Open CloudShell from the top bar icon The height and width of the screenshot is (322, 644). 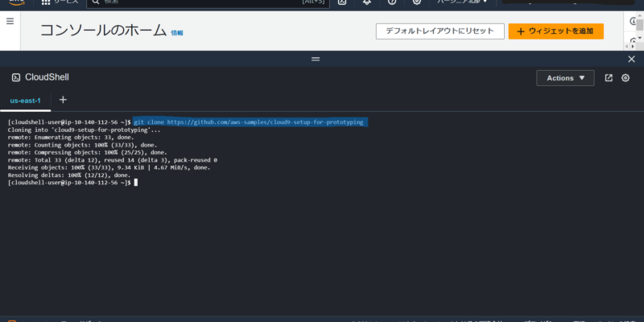click(342, 2)
